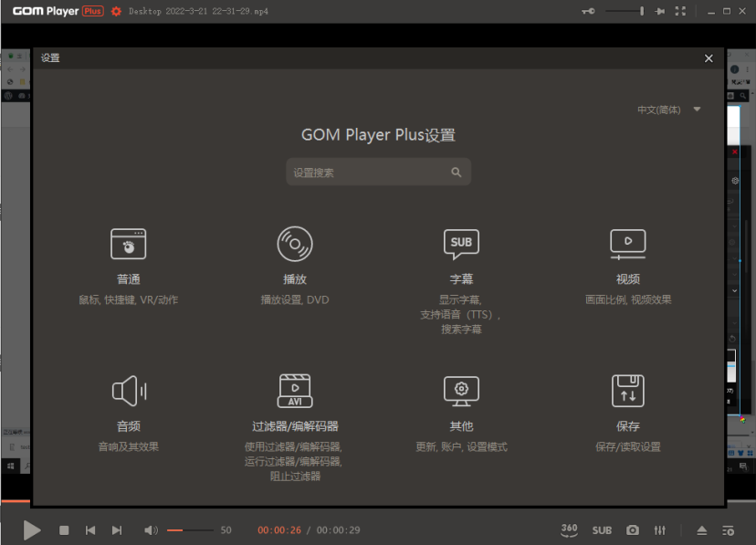Open the 视频 video settings icon
Viewport: 756px width, 545px height.
(x=628, y=245)
